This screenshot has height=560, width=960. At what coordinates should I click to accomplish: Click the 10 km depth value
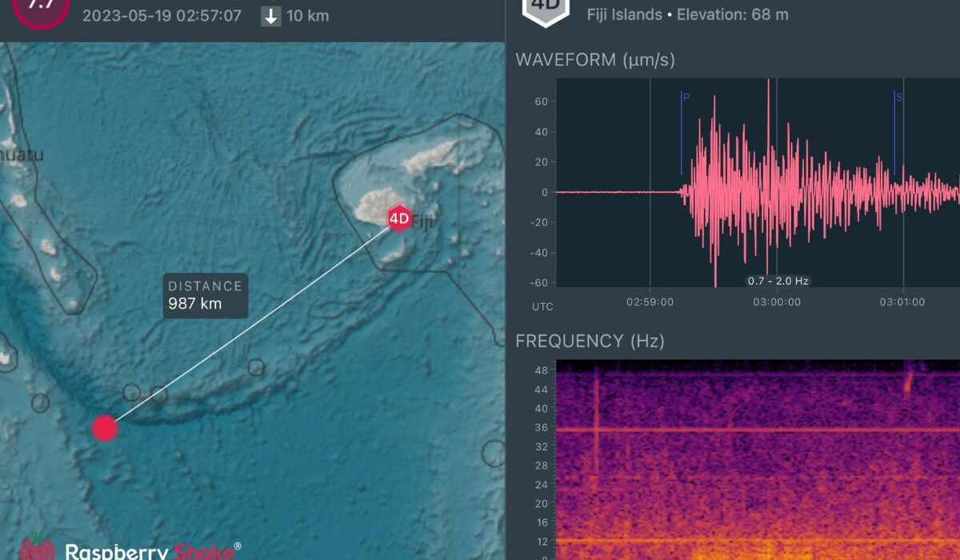[x=307, y=16]
